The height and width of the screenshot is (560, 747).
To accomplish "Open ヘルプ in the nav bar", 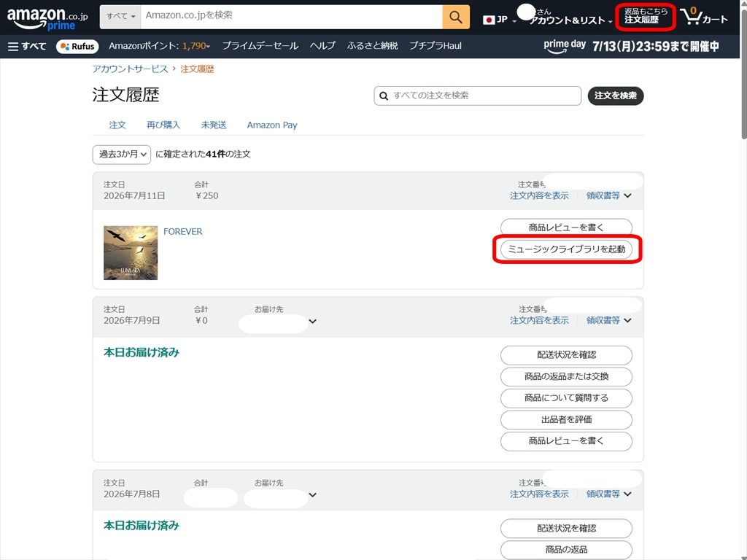I will click(322, 46).
